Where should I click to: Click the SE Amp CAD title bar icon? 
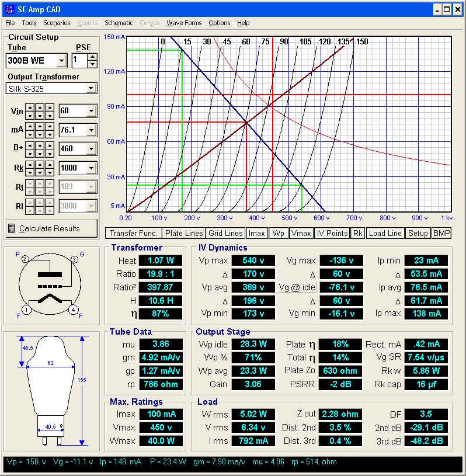(8, 9)
